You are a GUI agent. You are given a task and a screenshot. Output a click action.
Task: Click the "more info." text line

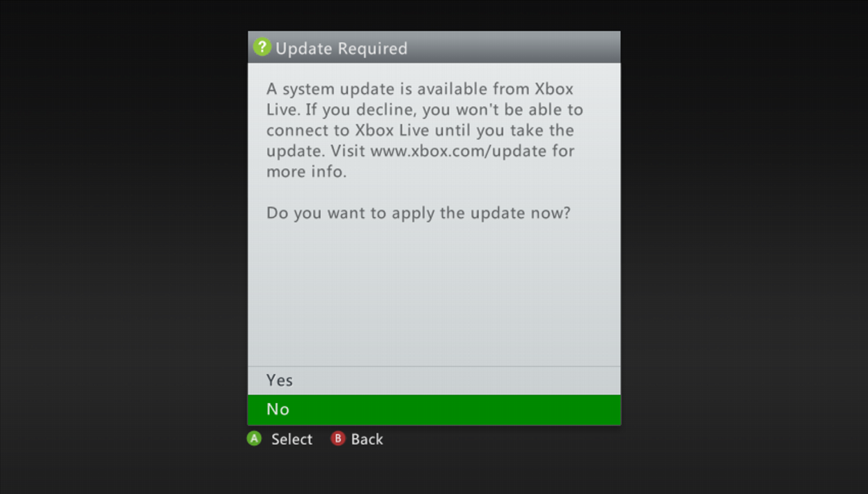307,172
